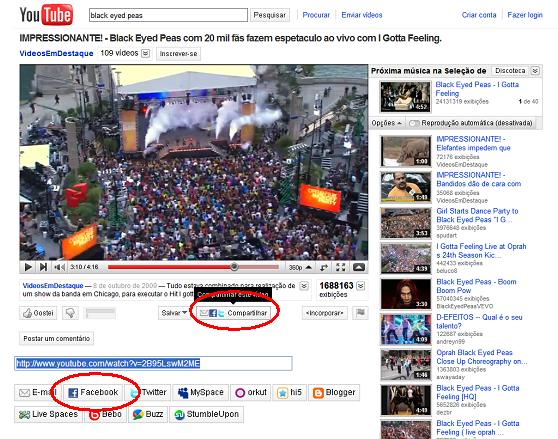Open the YouTube logo home link
This screenshot has height=439, width=558.
[46, 15]
